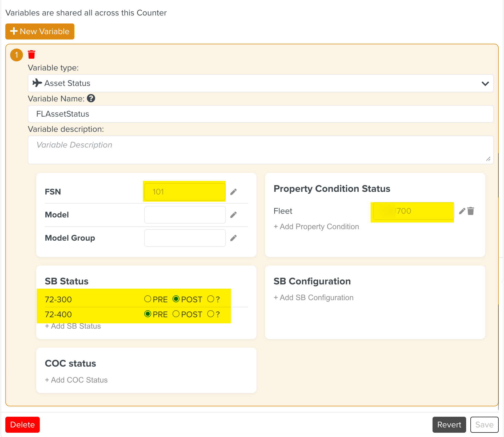This screenshot has width=504, height=437.
Task: Select POST for SB 72-300
Action: (x=176, y=299)
